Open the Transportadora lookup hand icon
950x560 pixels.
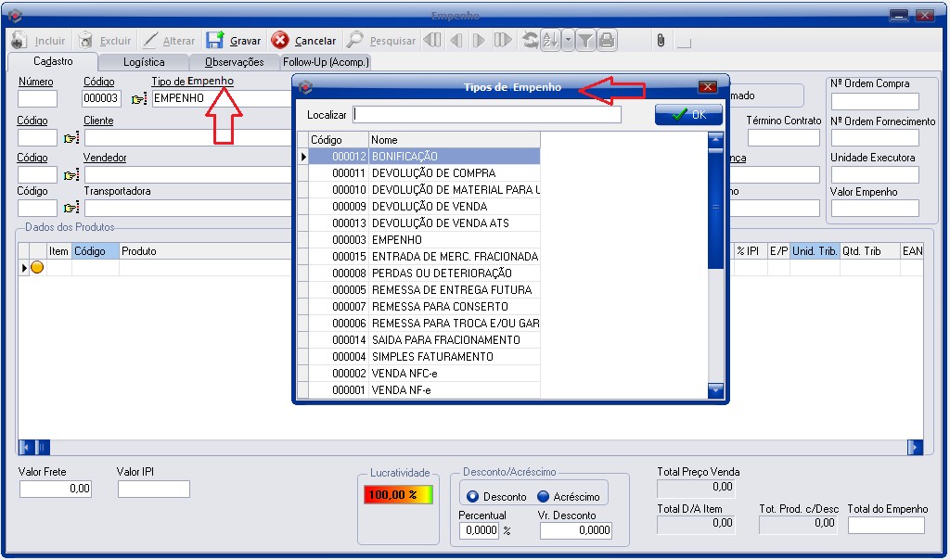tap(71, 208)
